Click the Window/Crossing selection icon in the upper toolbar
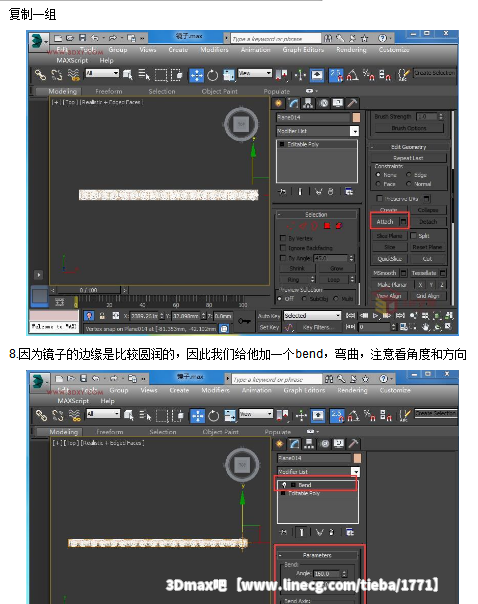Viewport: 478px width, 604px height. [177, 75]
